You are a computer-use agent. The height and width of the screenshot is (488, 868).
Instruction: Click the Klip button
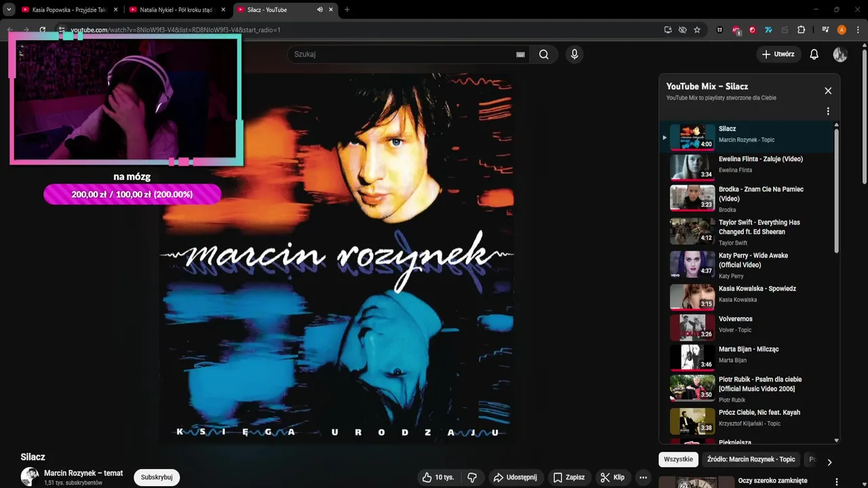pyautogui.click(x=612, y=477)
